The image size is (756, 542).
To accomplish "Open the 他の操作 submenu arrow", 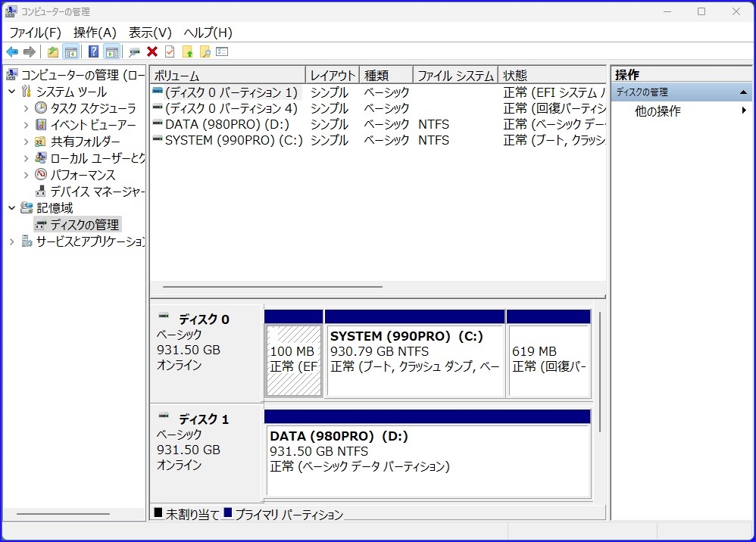I will (x=744, y=111).
